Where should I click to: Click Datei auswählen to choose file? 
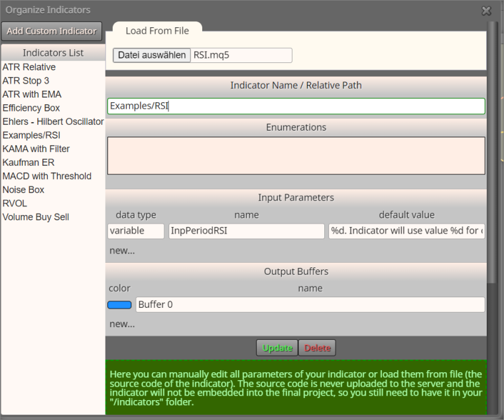152,55
